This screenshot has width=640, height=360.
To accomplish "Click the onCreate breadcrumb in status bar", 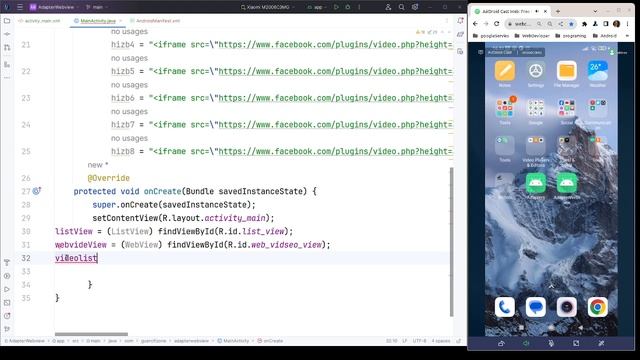I will 270,341.
